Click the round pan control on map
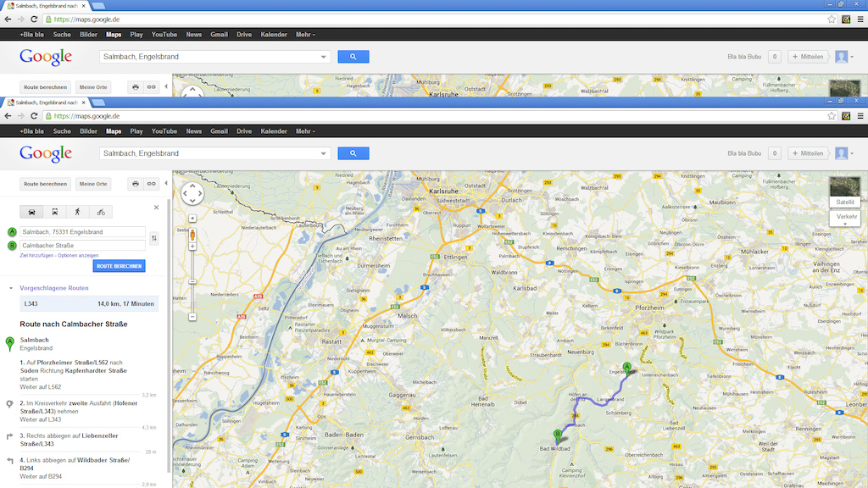 192,194
